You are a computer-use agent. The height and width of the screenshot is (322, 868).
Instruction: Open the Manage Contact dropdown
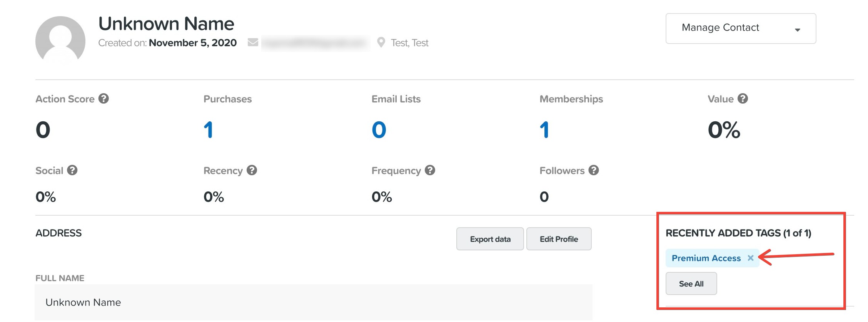741,29
